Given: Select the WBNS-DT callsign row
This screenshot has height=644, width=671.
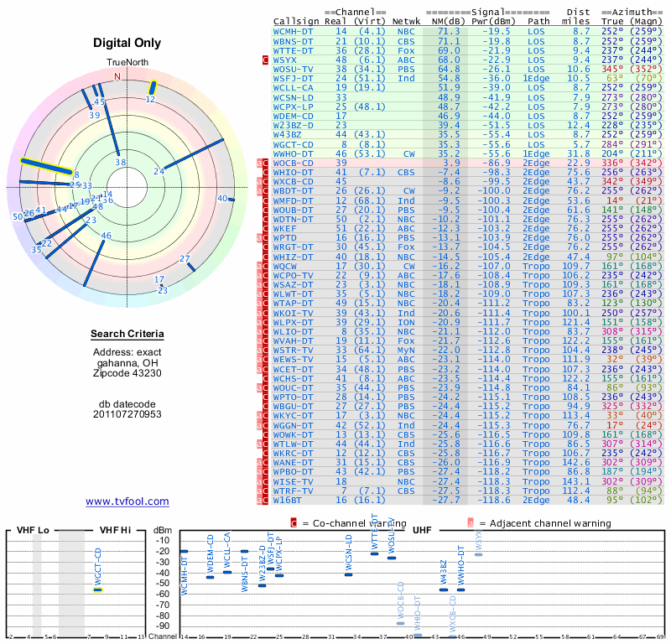Looking at the screenshot, I should 294,40.
